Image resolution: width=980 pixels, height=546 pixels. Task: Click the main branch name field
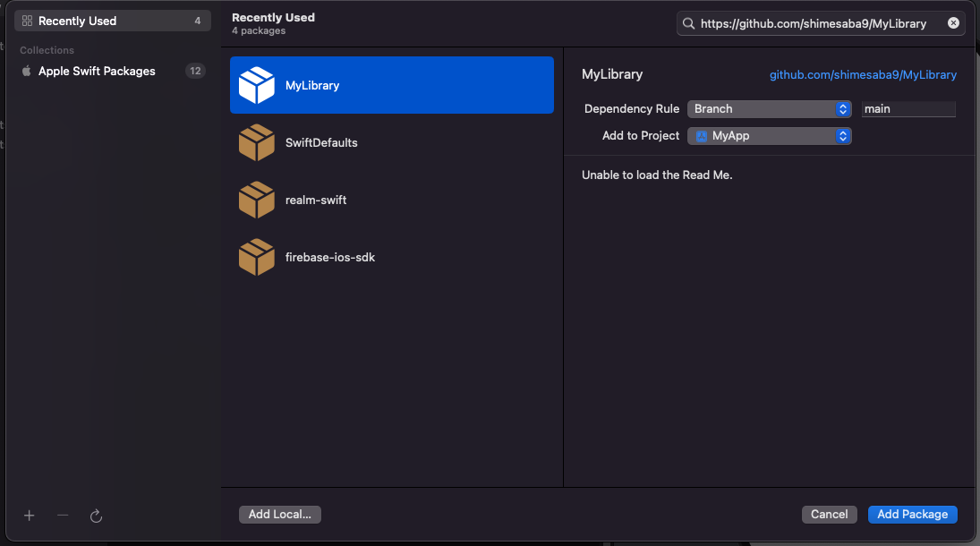pos(908,109)
